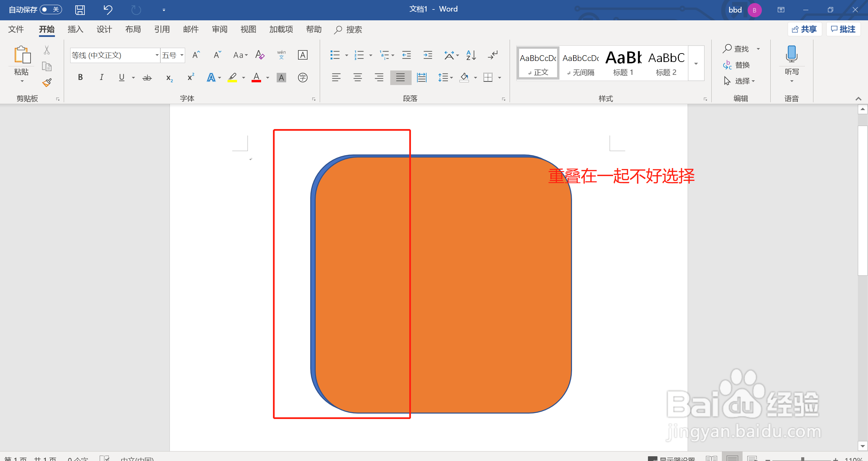Screen dimensions: 868x461
Task: Toggle justified alignment button
Action: click(400, 78)
